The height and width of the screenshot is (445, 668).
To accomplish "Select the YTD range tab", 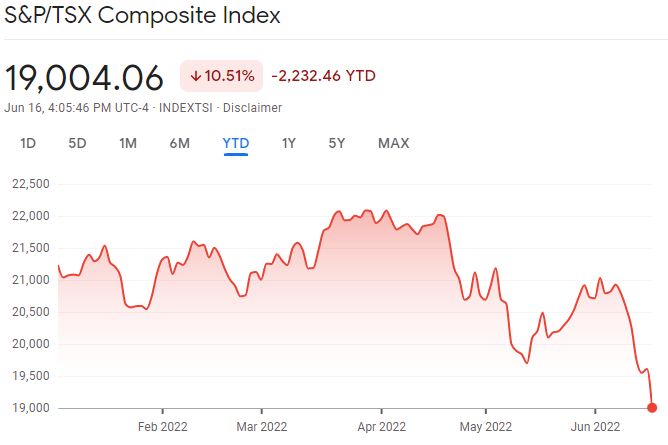I will tap(236, 143).
